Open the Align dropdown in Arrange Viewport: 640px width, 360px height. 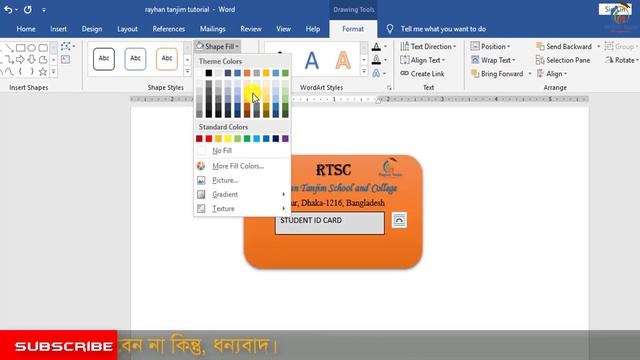coord(552,74)
